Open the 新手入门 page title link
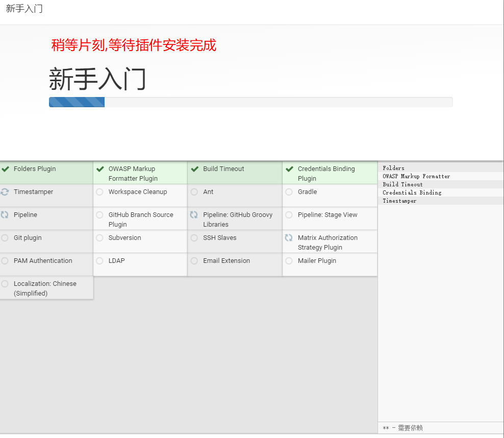Image resolution: width=504 pixels, height=438 pixels. [x=24, y=9]
